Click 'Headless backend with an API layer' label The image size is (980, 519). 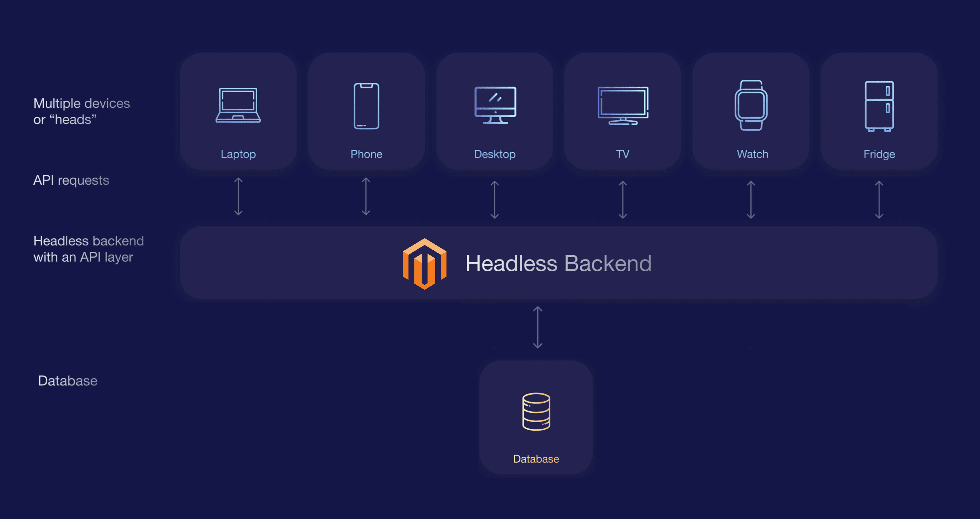[x=89, y=249]
